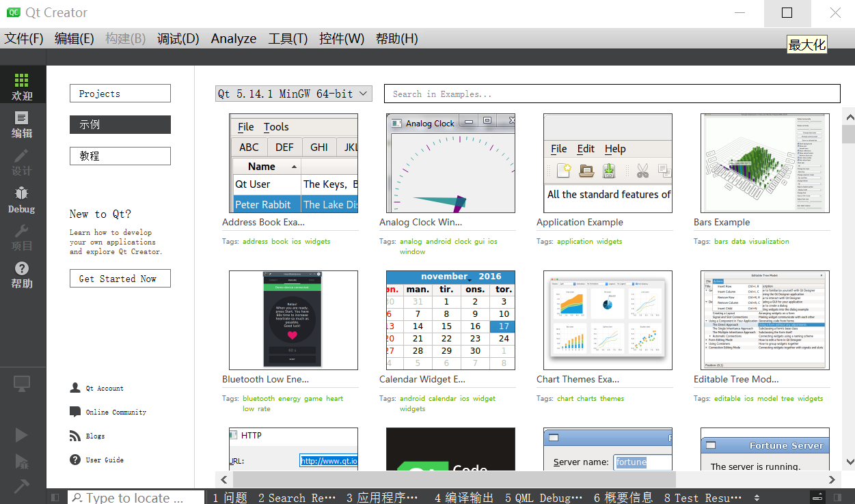Switch to the Welcome (欢迎) mode
Screen dimensions: 855x504
click(x=22, y=86)
